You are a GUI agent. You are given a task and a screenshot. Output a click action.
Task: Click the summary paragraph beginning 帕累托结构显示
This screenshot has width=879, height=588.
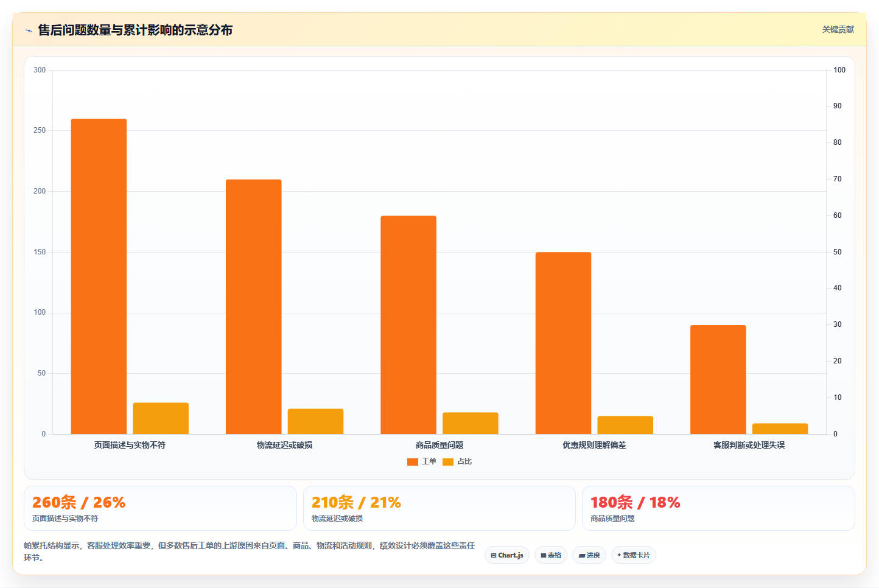[x=250, y=551]
